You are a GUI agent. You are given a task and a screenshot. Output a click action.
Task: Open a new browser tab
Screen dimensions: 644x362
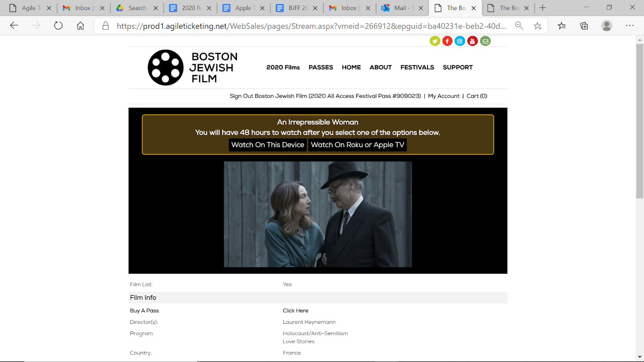click(x=543, y=8)
